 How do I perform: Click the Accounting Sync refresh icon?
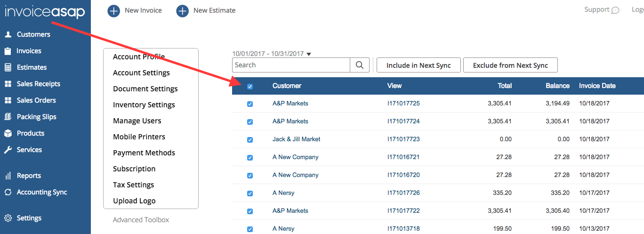8,192
